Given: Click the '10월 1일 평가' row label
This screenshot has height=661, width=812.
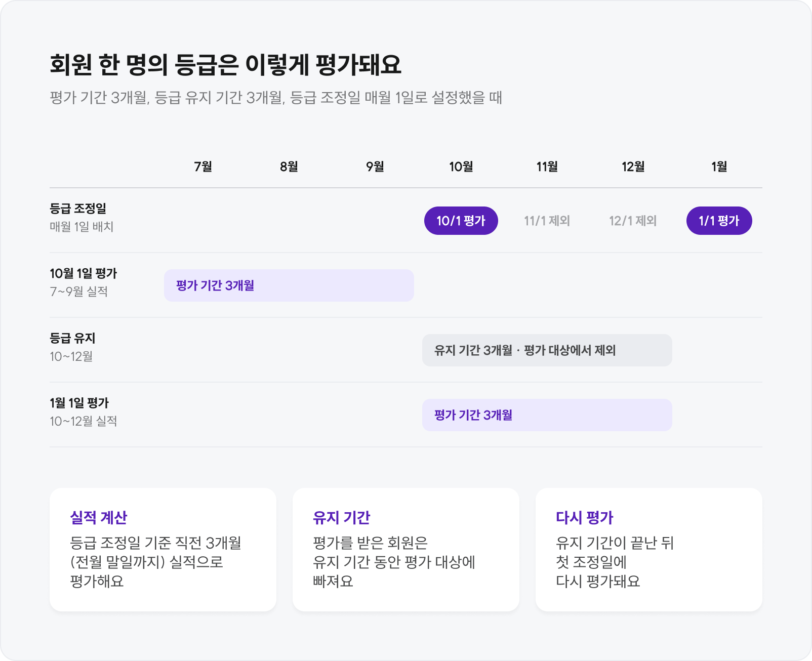Looking at the screenshot, I should tap(83, 273).
